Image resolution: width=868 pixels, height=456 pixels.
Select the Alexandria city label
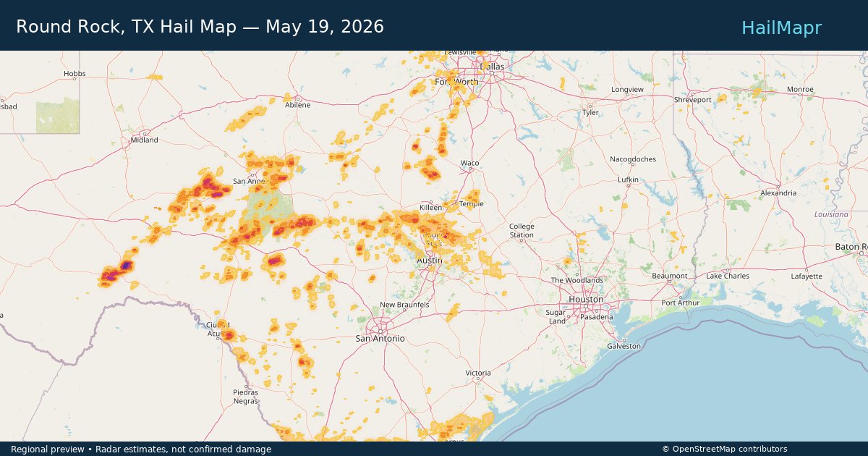(x=778, y=193)
